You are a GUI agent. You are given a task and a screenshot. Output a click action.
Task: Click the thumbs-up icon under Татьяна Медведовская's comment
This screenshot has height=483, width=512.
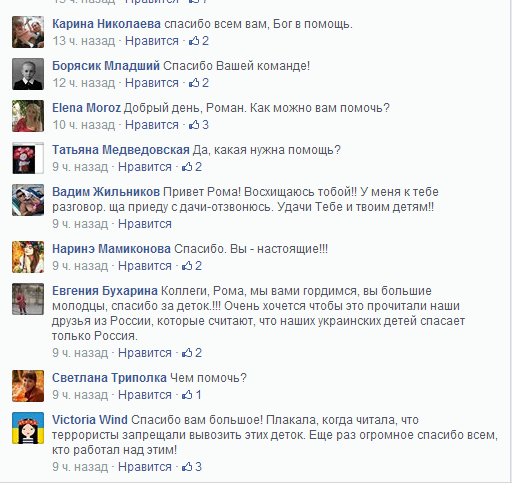(x=187, y=167)
